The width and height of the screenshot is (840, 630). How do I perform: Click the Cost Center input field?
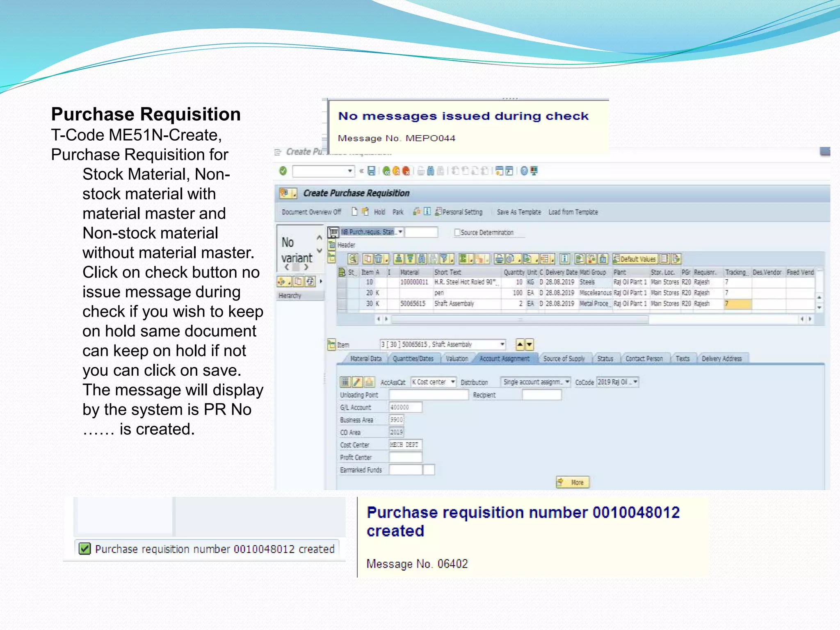(405, 445)
